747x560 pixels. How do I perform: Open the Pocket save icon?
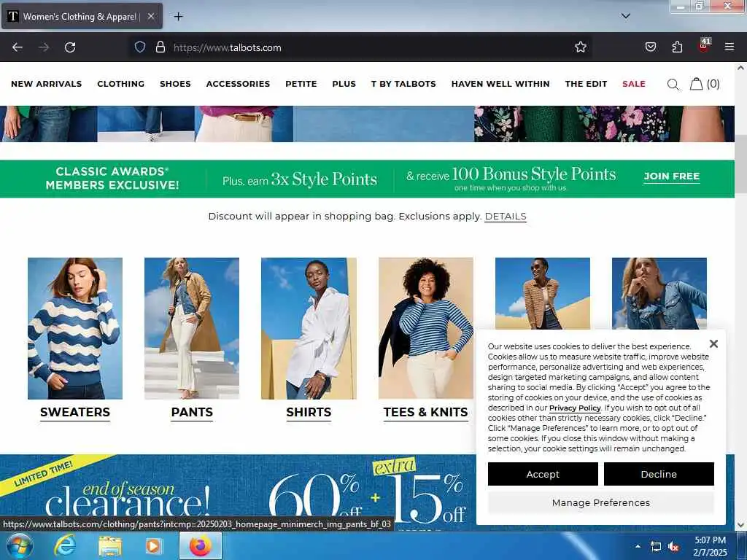651,47
